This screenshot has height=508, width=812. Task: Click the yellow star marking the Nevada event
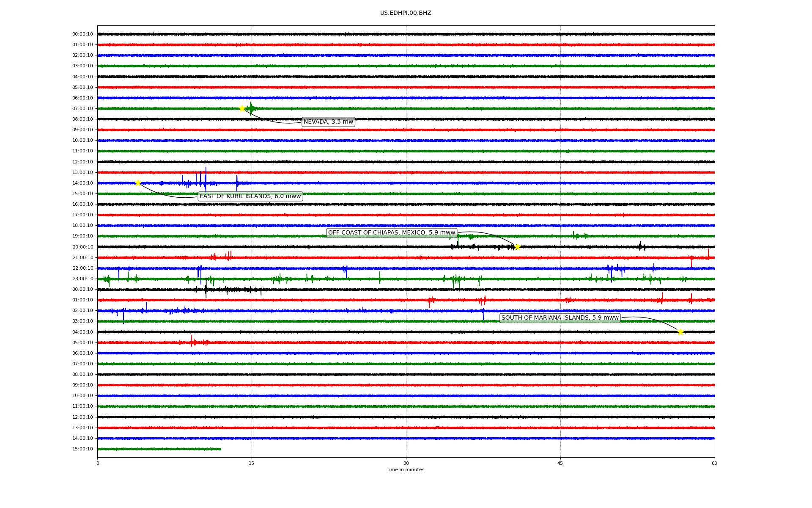click(242, 108)
